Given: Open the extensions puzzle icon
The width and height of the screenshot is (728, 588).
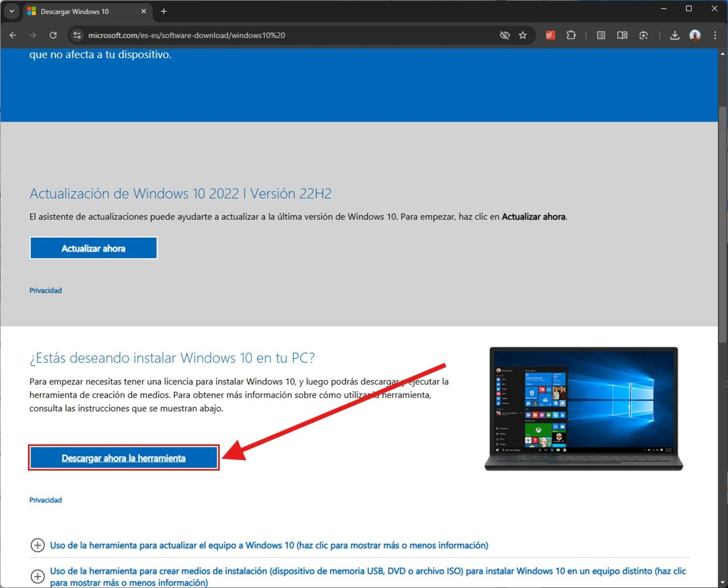Looking at the screenshot, I should click(571, 35).
